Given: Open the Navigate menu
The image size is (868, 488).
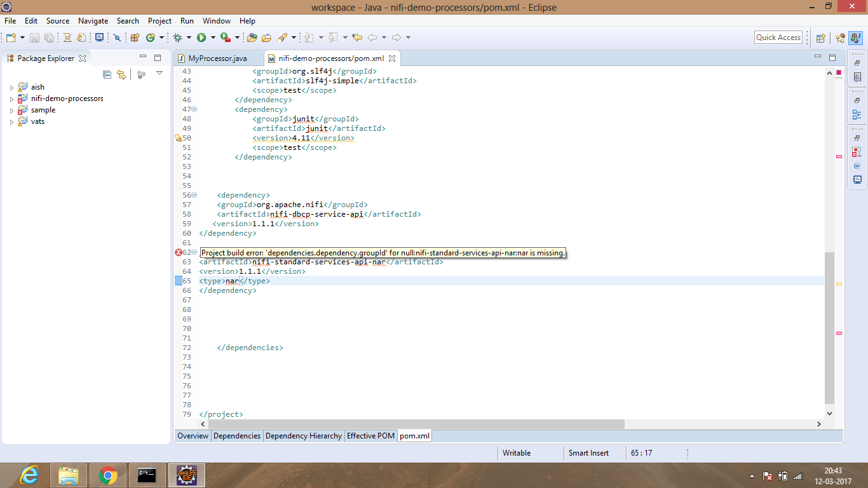Looking at the screenshot, I should [x=93, y=21].
